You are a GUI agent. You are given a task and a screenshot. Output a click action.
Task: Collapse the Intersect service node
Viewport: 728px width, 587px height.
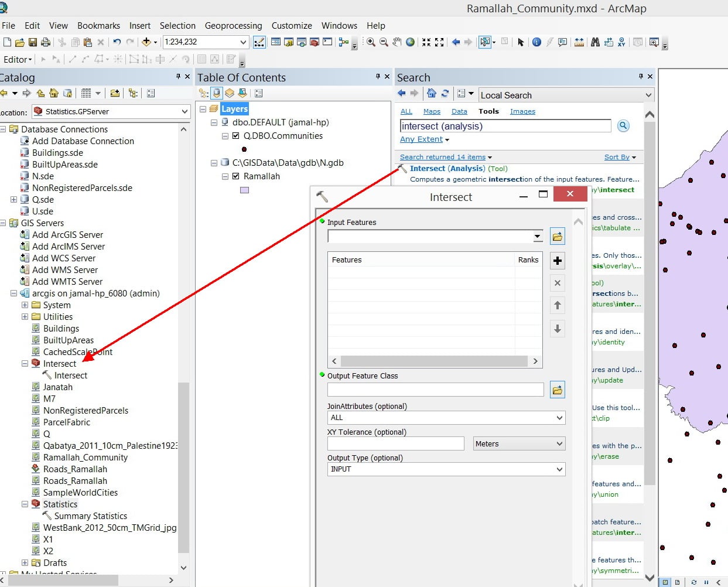point(25,364)
